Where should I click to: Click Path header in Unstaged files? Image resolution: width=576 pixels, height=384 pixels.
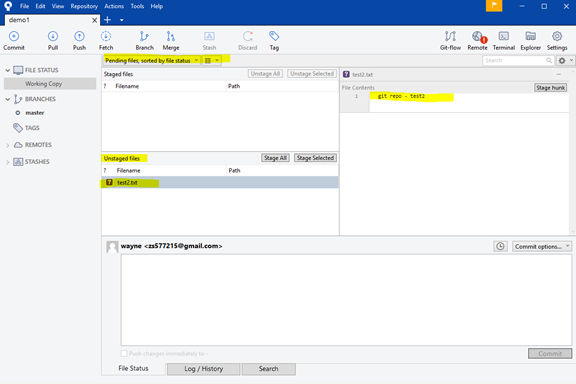234,171
